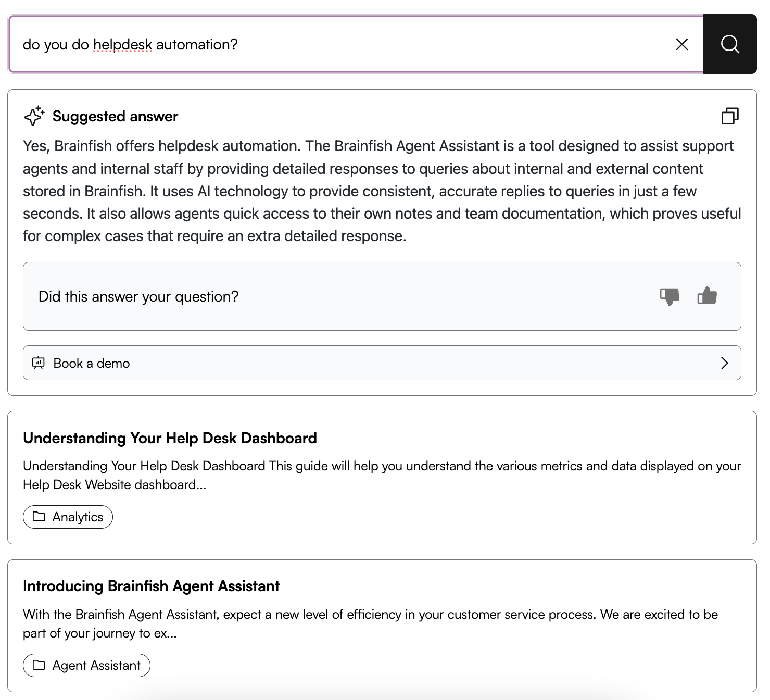
Task: Click the Book a demo chevron arrow
Action: [724, 363]
